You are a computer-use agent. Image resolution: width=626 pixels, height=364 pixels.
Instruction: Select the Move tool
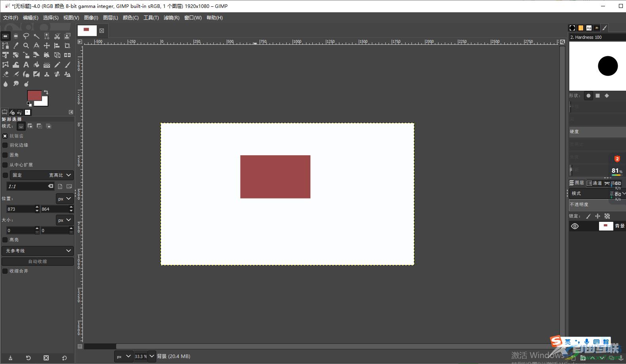47,46
